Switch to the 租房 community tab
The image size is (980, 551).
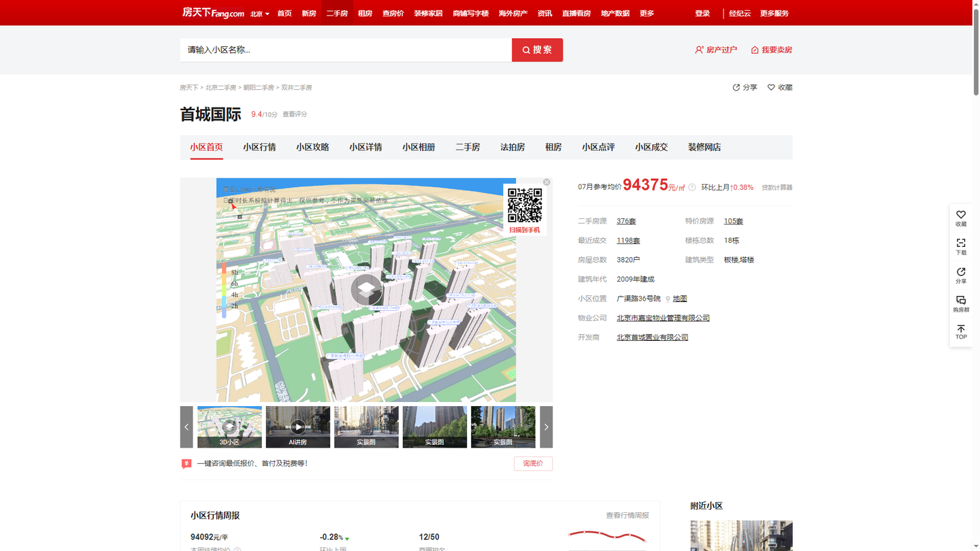pyautogui.click(x=553, y=147)
